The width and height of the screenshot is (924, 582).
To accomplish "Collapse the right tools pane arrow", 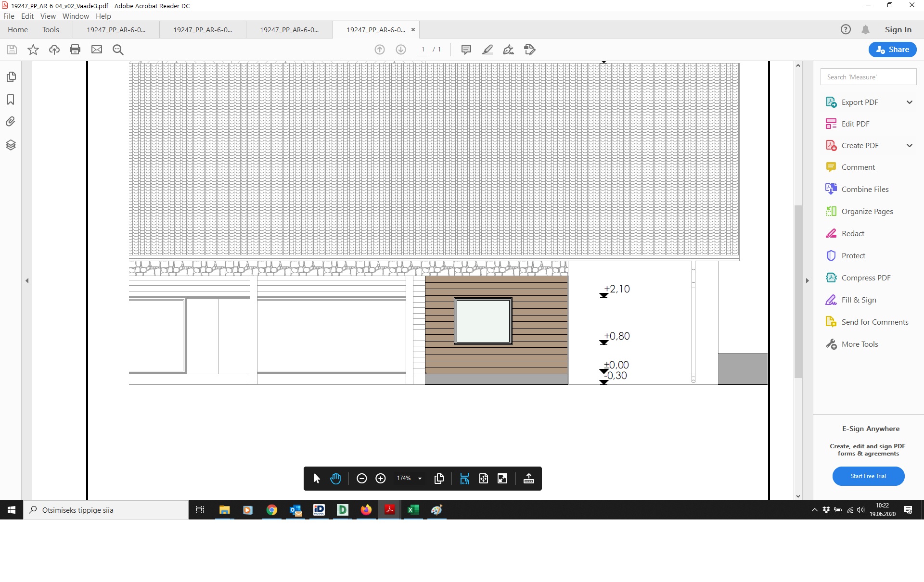I will [x=808, y=280].
